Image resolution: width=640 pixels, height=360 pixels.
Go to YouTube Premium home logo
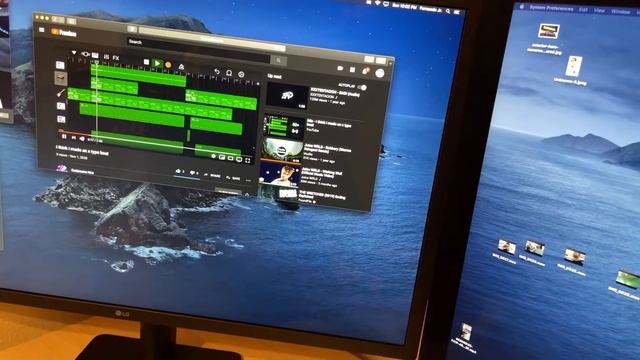[64, 33]
